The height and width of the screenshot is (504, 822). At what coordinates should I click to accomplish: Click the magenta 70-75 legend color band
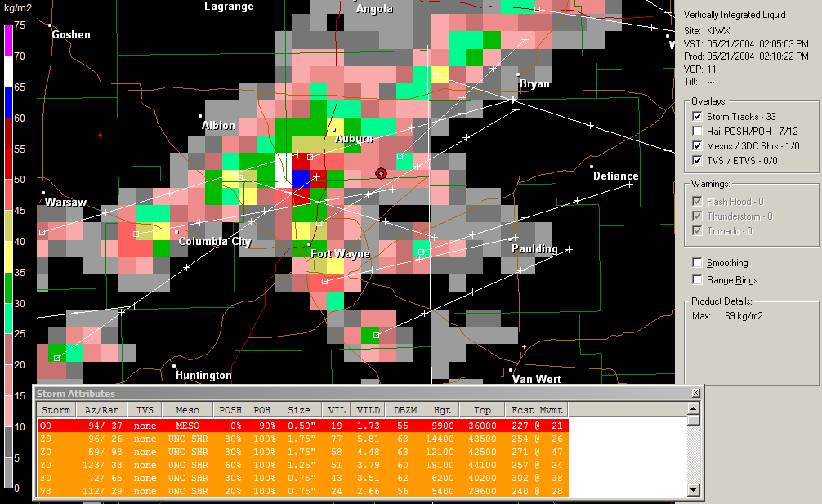coord(8,40)
